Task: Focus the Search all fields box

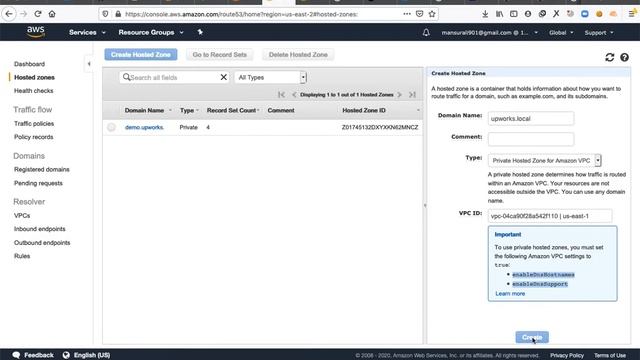Action: coord(174,77)
